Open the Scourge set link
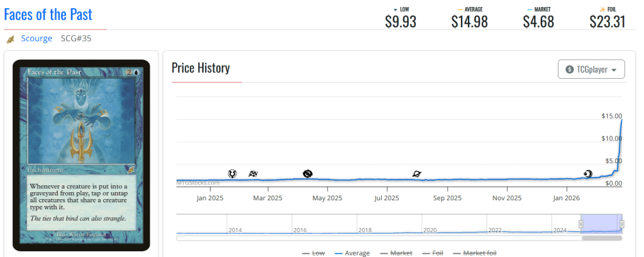The width and height of the screenshot is (644, 257). [x=36, y=38]
